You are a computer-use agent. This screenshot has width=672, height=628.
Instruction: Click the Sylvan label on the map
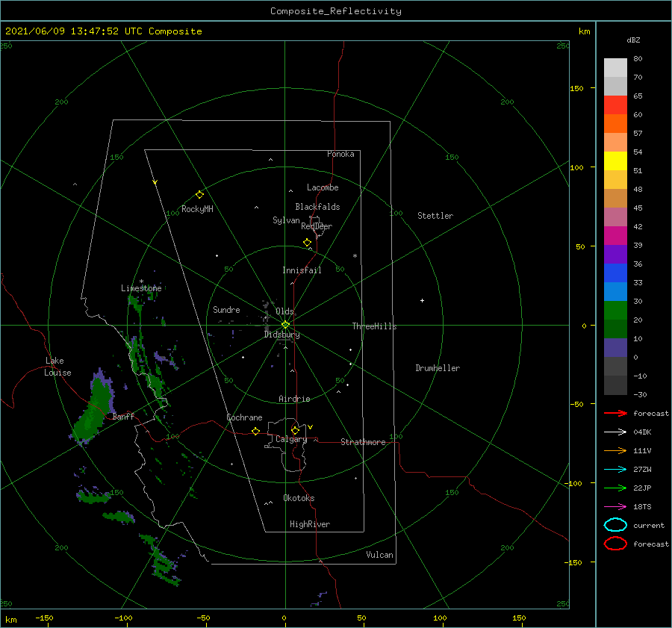click(x=286, y=220)
